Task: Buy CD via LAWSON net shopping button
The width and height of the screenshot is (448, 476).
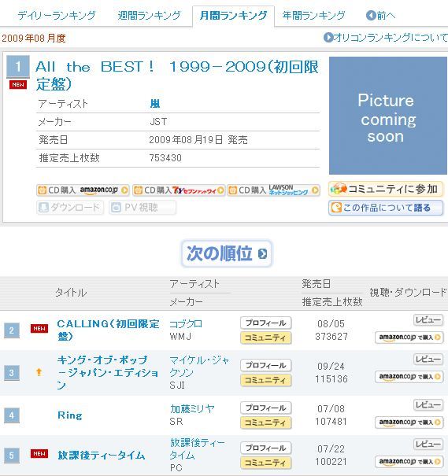Action: click(274, 190)
